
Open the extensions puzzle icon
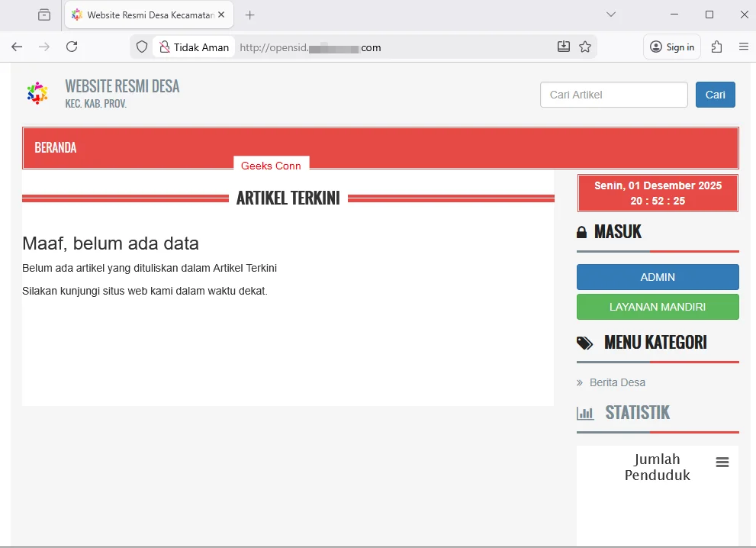[716, 47]
